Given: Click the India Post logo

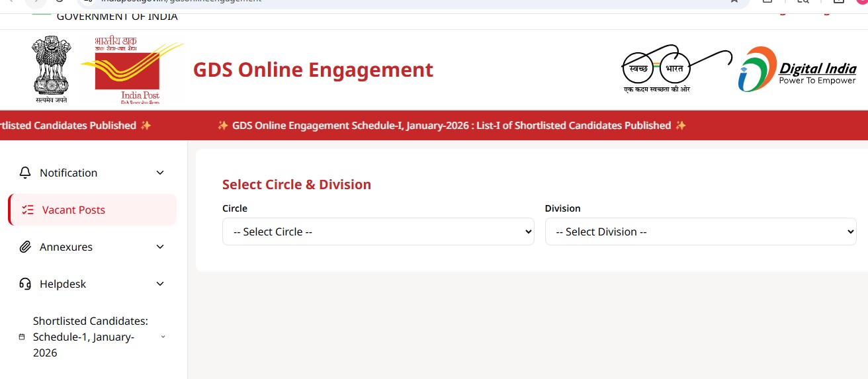Looking at the screenshot, I should point(128,71).
